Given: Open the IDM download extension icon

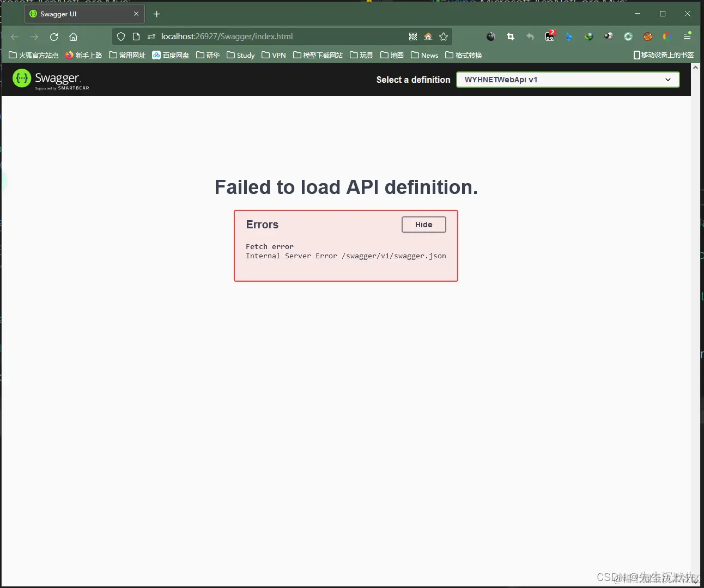Looking at the screenshot, I should [x=589, y=37].
